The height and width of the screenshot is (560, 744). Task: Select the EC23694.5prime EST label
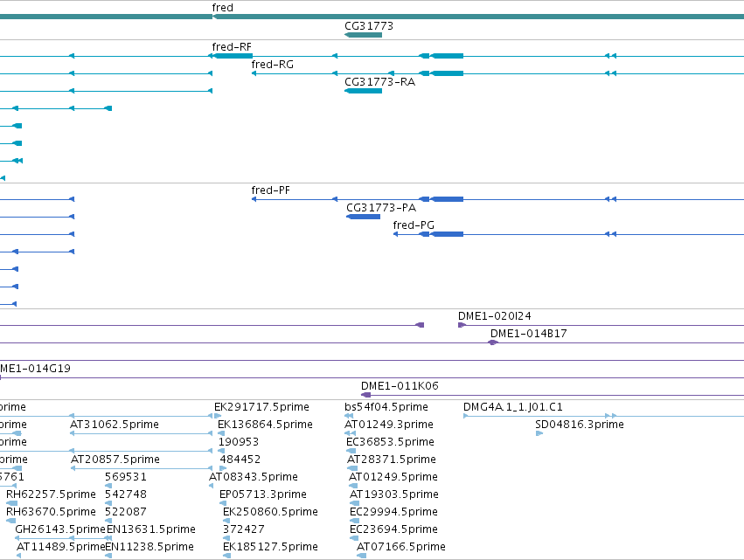(x=393, y=529)
